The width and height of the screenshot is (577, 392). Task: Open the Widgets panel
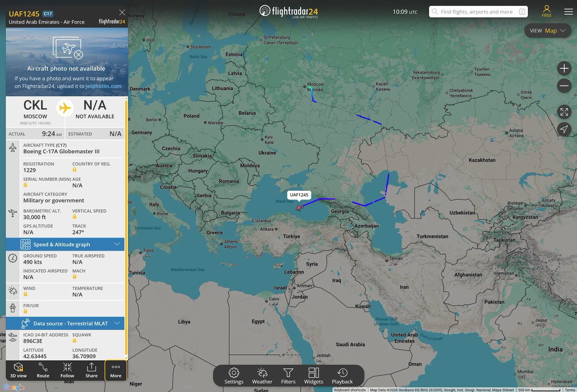314,376
